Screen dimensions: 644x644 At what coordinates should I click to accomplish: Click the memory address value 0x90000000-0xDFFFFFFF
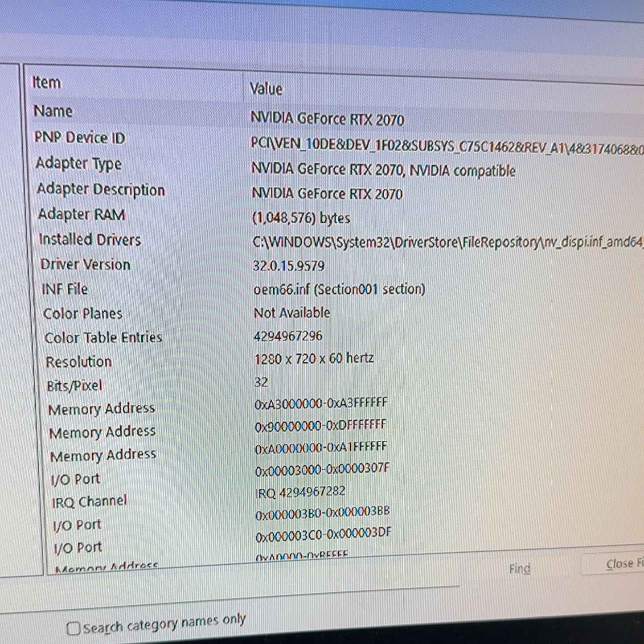pyautogui.click(x=320, y=425)
